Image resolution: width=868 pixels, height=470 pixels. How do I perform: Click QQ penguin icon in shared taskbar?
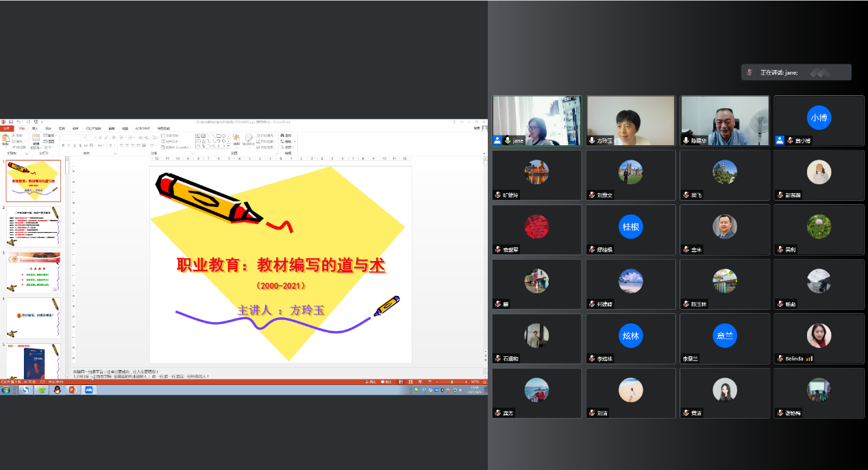click(x=57, y=390)
